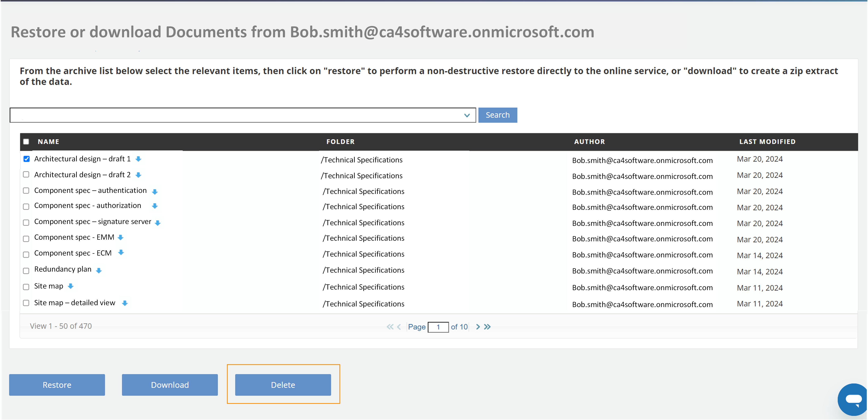Check Component spec - authorization row
868x420 pixels.
click(x=26, y=207)
